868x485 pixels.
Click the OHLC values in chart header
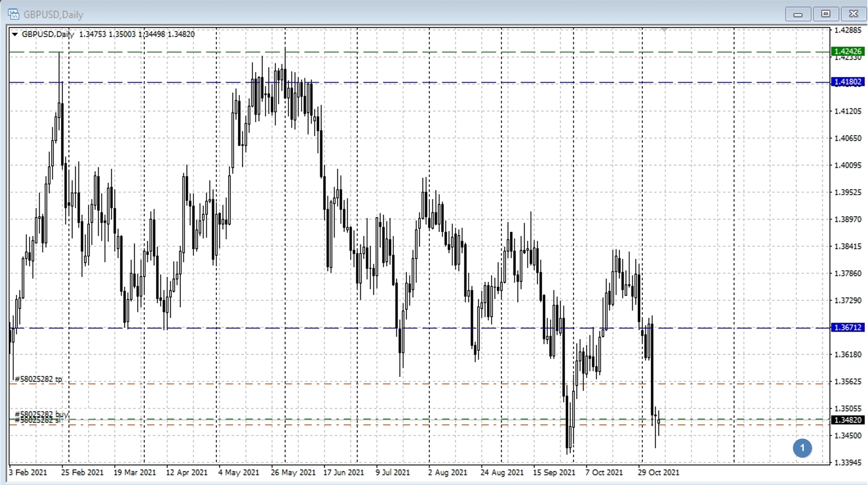pos(137,35)
